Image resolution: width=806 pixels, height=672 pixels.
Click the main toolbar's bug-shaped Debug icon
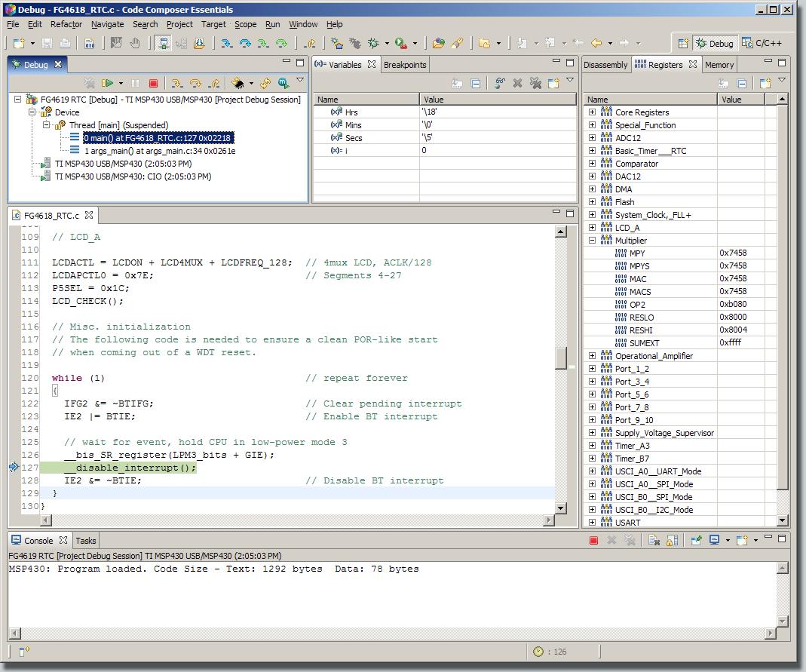pyautogui.click(x=372, y=44)
